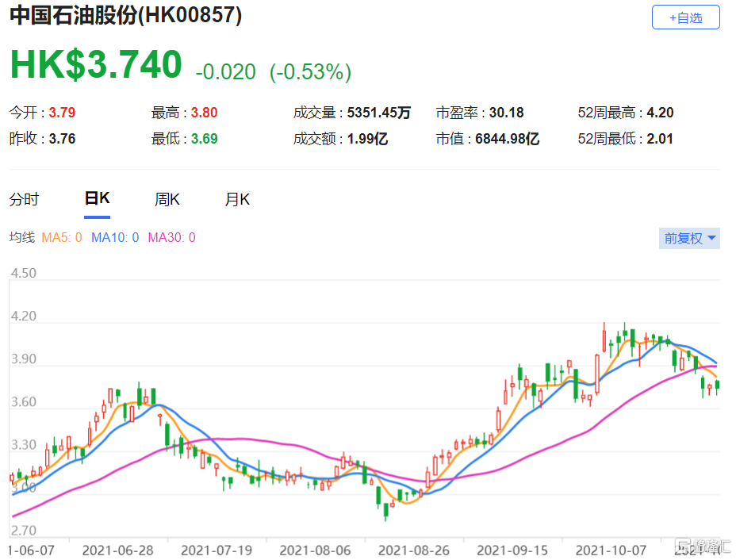Click the 成交量 value 5351.45万
This screenshot has height=560, width=736.
click(379, 113)
